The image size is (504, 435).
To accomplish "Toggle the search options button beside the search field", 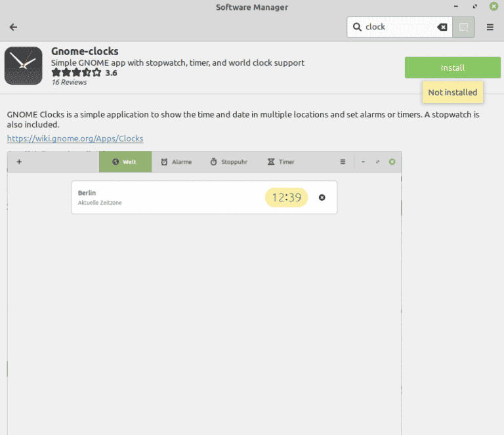I will (x=463, y=27).
